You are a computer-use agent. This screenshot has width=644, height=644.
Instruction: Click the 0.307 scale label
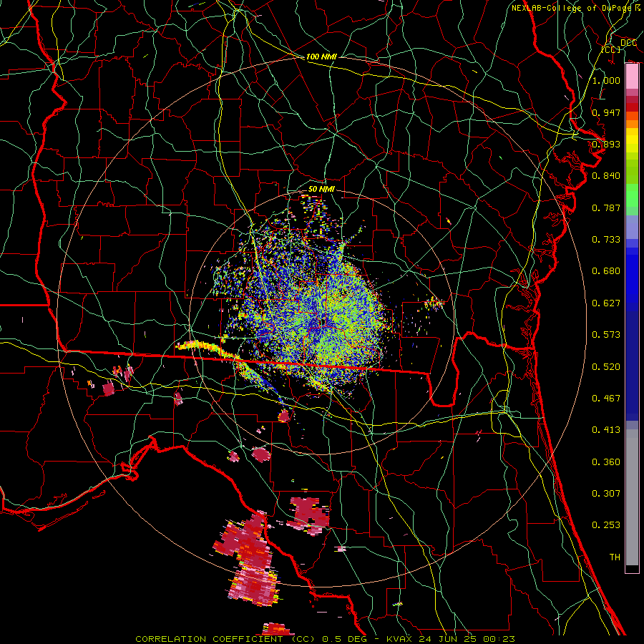(606, 494)
